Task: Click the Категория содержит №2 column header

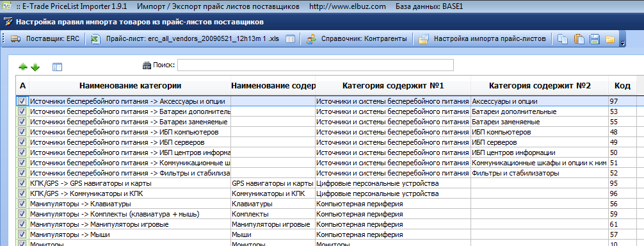Action: [x=540, y=86]
